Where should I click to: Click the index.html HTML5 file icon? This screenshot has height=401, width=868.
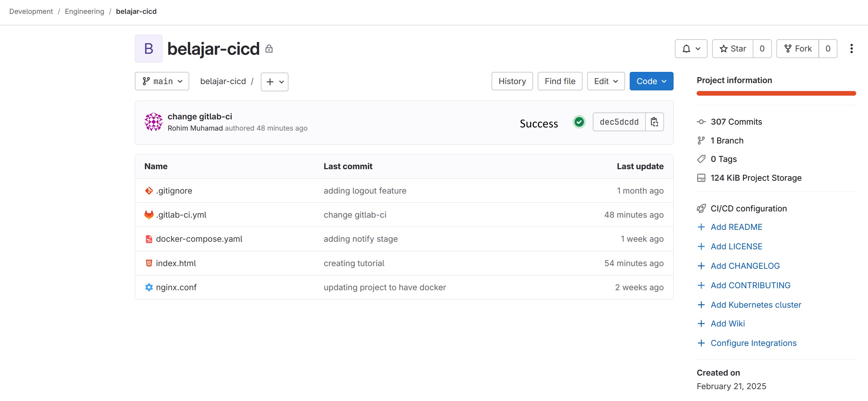[x=149, y=263]
